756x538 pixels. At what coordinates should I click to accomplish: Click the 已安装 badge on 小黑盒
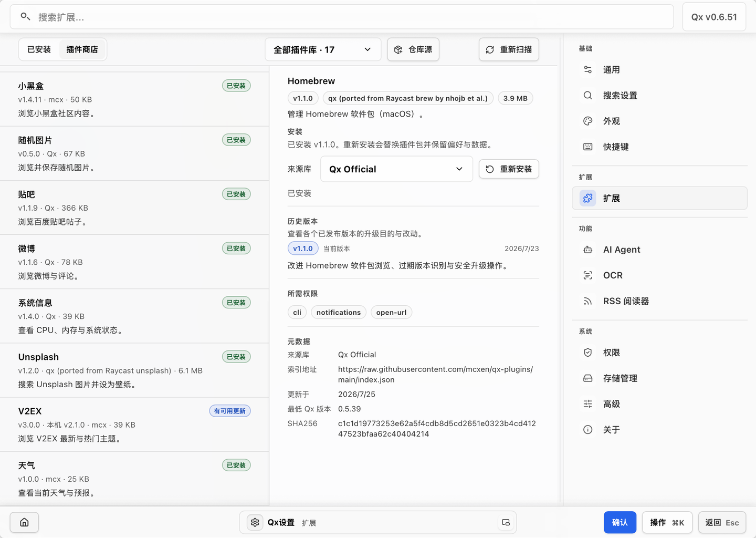236,86
